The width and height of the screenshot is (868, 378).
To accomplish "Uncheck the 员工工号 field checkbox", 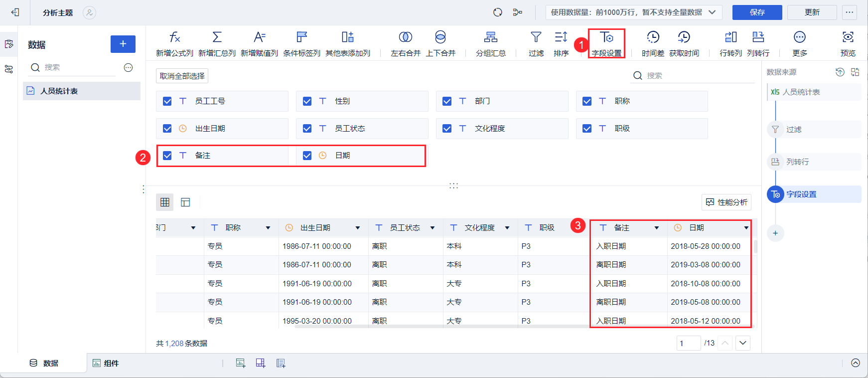I will tap(167, 101).
